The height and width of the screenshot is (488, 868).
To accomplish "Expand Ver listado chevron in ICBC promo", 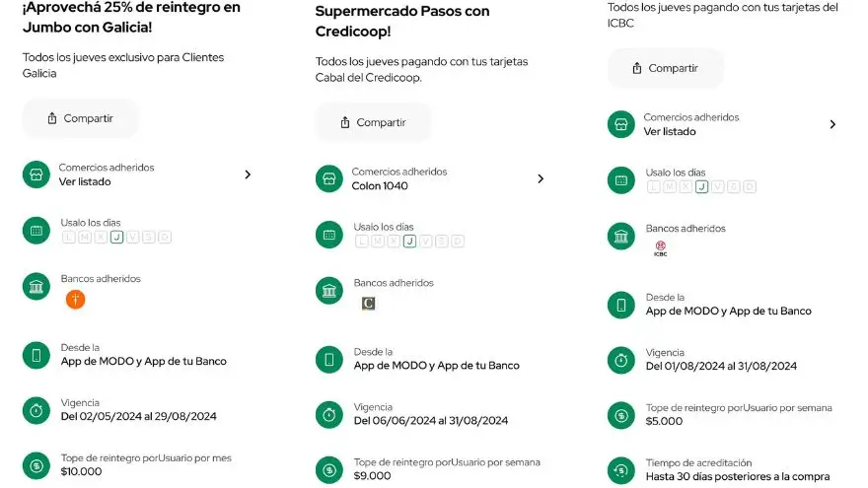I will coord(832,124).
